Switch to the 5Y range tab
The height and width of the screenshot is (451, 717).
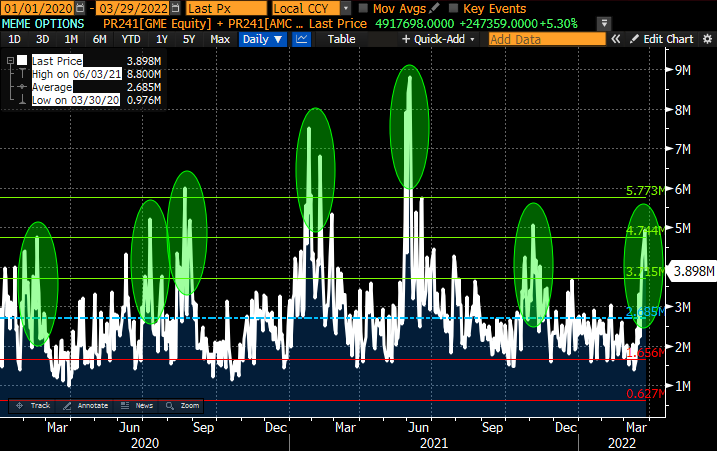coord(189,39)
